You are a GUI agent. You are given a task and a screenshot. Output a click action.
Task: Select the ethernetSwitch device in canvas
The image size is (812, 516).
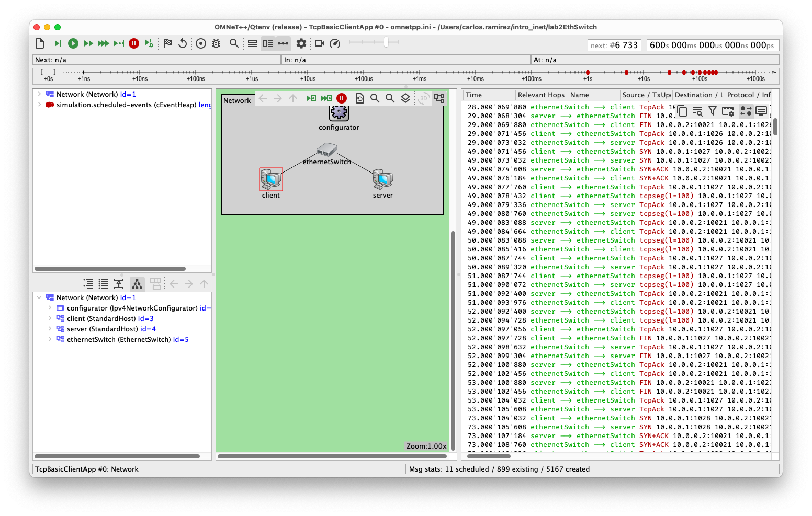[327, 150]
